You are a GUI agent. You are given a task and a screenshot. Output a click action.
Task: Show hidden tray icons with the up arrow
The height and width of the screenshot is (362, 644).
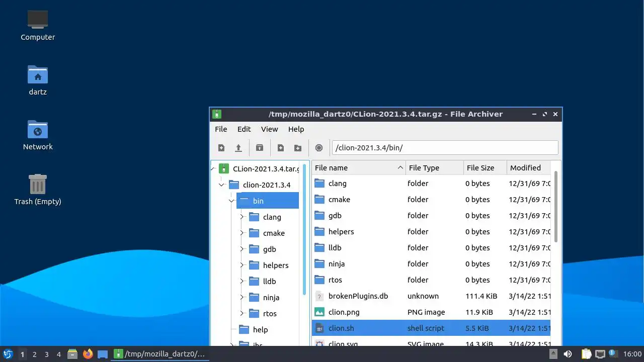(553, 354)
